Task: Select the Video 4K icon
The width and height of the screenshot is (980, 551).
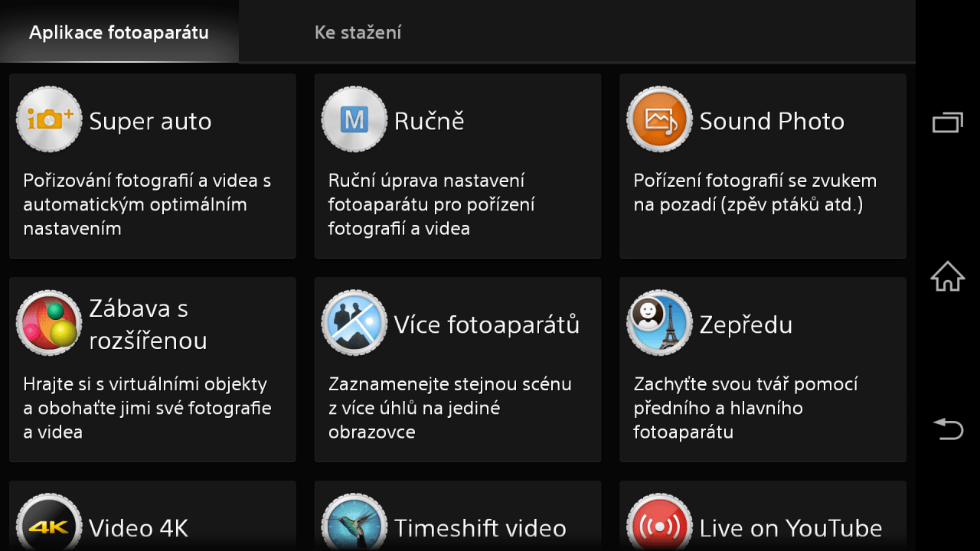Action: [x=49, y=523]
